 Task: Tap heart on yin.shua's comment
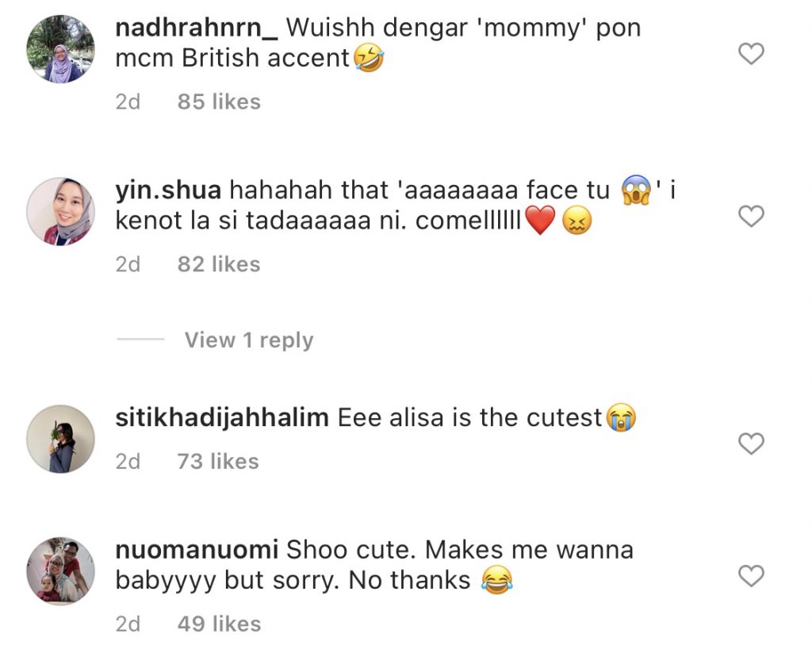[751, 216]
